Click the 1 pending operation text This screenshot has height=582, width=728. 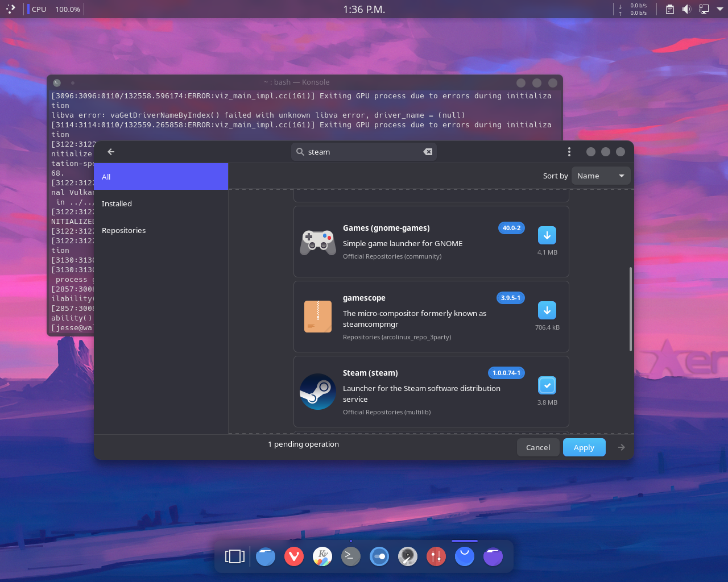click(303, 444)
